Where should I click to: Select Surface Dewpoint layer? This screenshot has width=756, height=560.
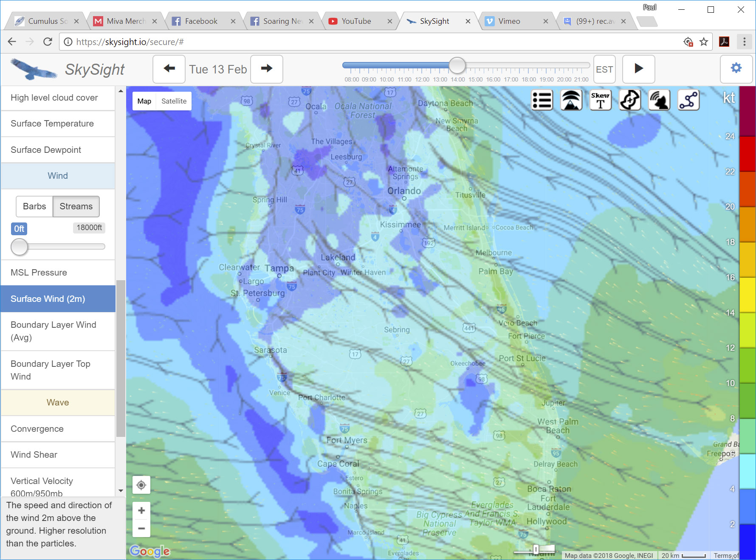(58, 150)
